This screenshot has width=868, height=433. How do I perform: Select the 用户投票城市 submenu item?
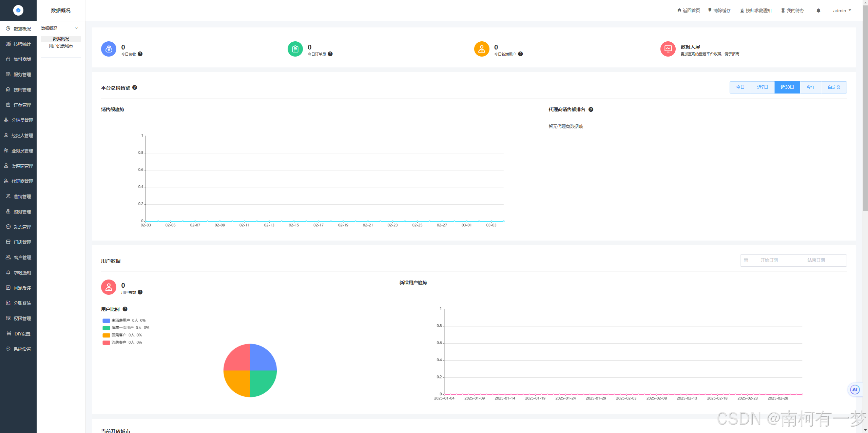click(x=61, y=46)
